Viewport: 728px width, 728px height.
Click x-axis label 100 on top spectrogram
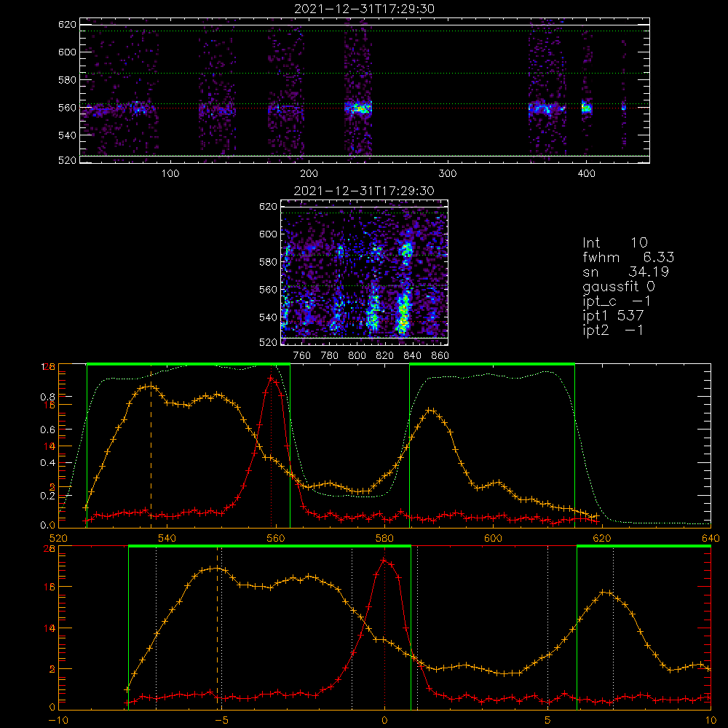[x=170, y=174]
